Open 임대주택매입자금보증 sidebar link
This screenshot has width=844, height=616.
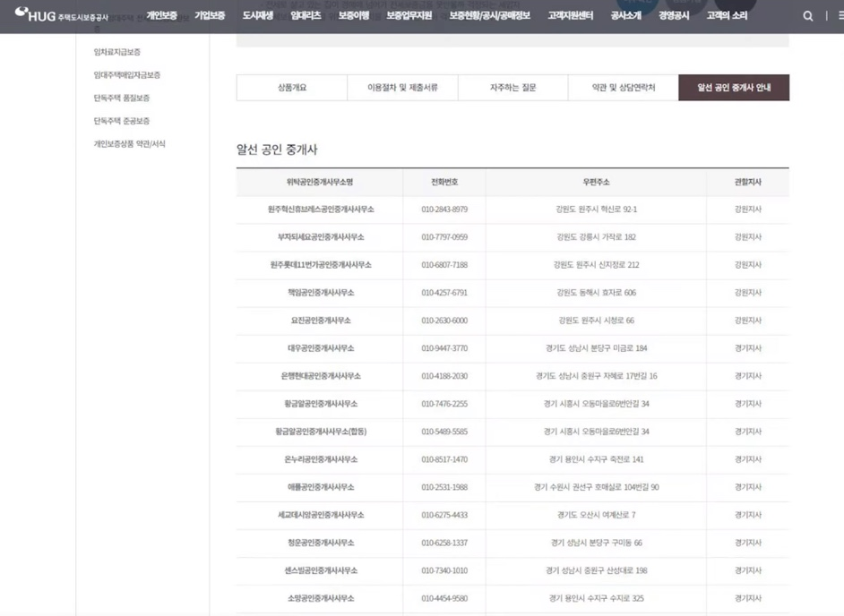pos(127,75)
